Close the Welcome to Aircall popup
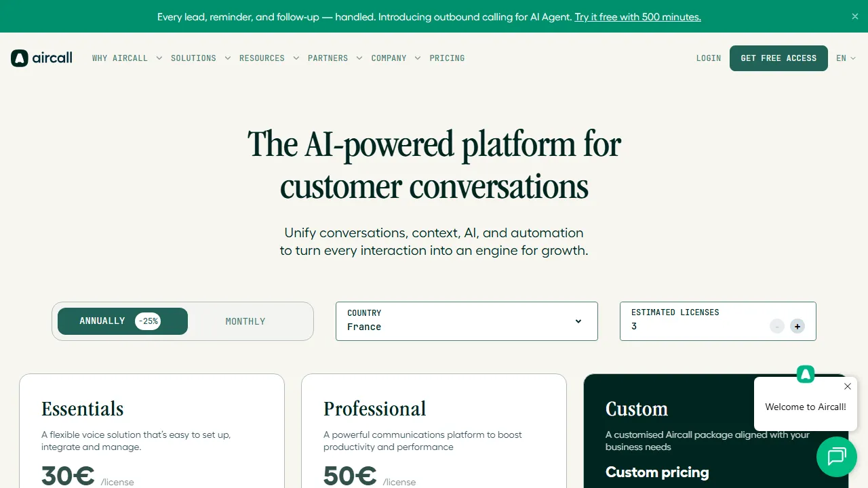Screen dimensions: 868x488 point(848,386)
